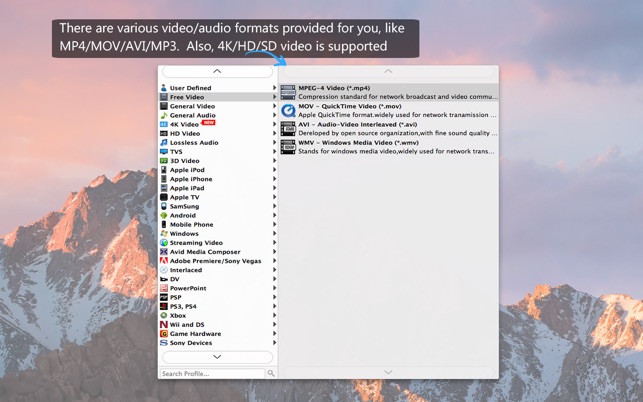
Task: Click the 3D Video category icon
Action: point(164,161)
